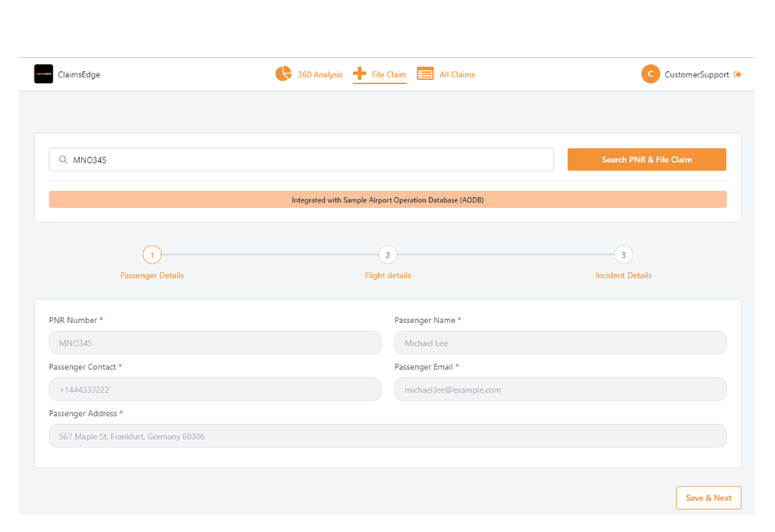This screenshot has height=532, width=775.
Task: Jump to step 2 Flight details
Action: 387,255
